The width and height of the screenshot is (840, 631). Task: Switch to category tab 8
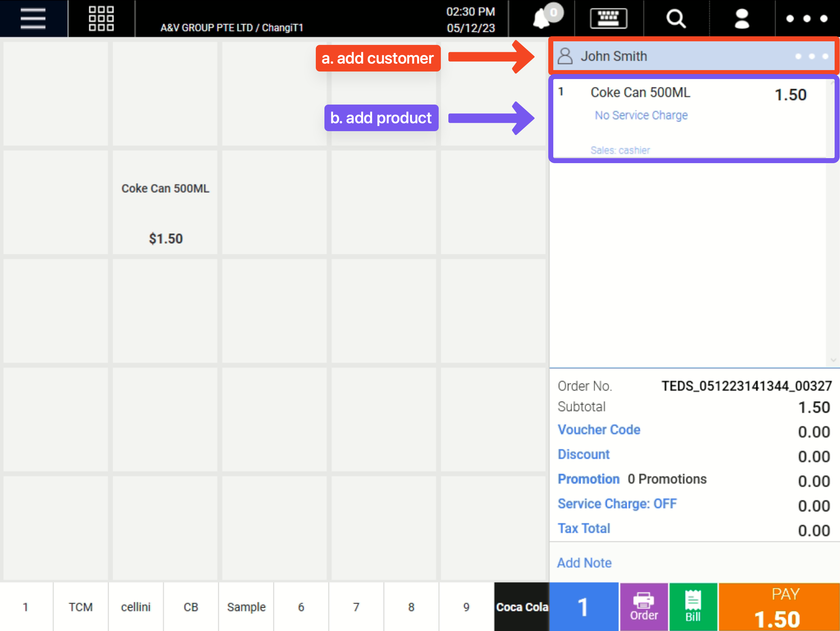pyautogui.click(x=411, y=607)
